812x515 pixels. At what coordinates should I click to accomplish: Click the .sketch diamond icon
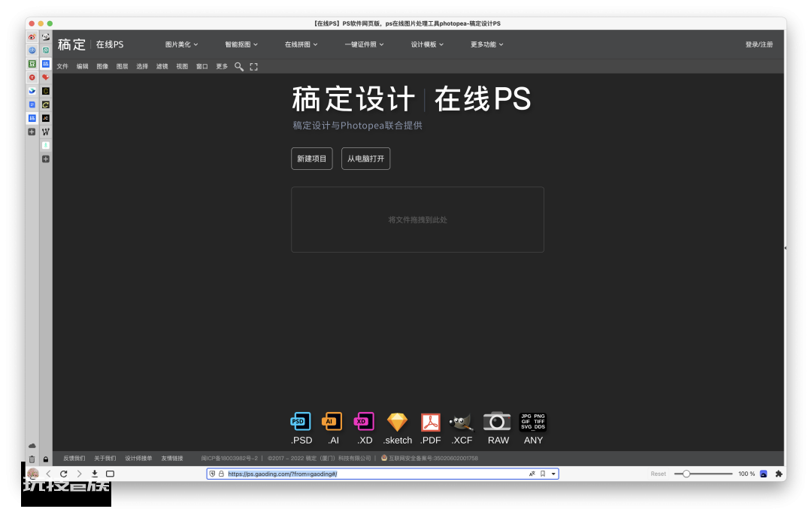tap(397, 422)
